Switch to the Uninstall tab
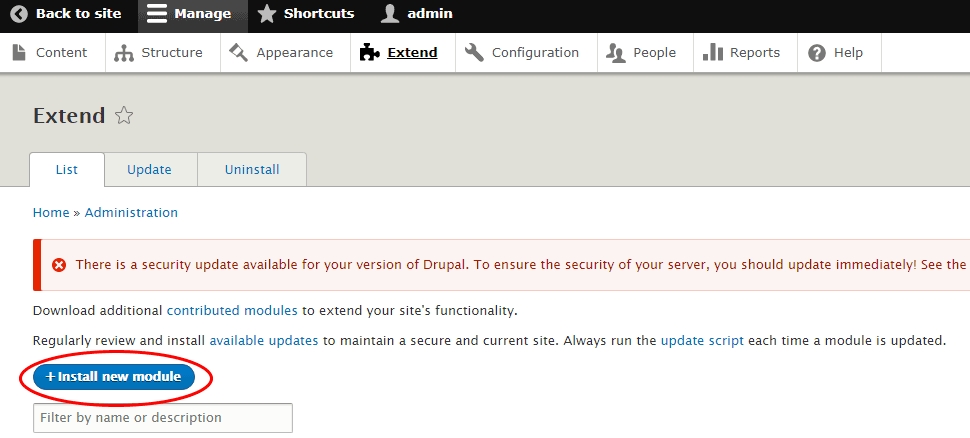 pos(252,170)
